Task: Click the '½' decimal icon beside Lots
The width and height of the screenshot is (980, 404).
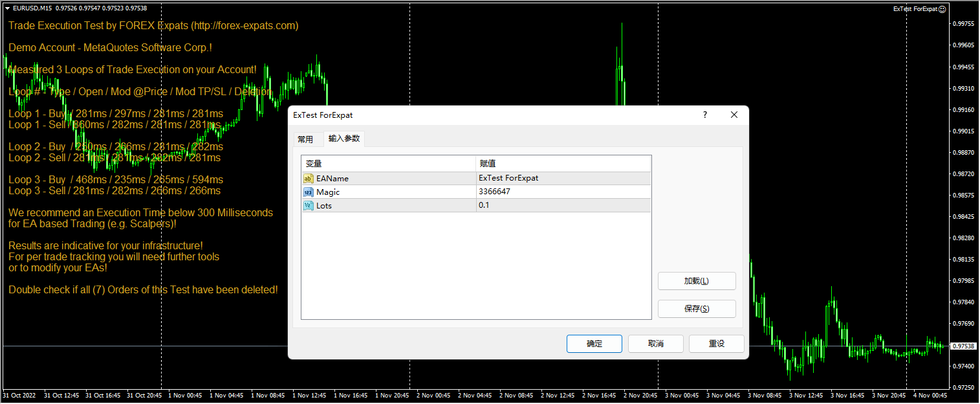Action: click(309, 205)
